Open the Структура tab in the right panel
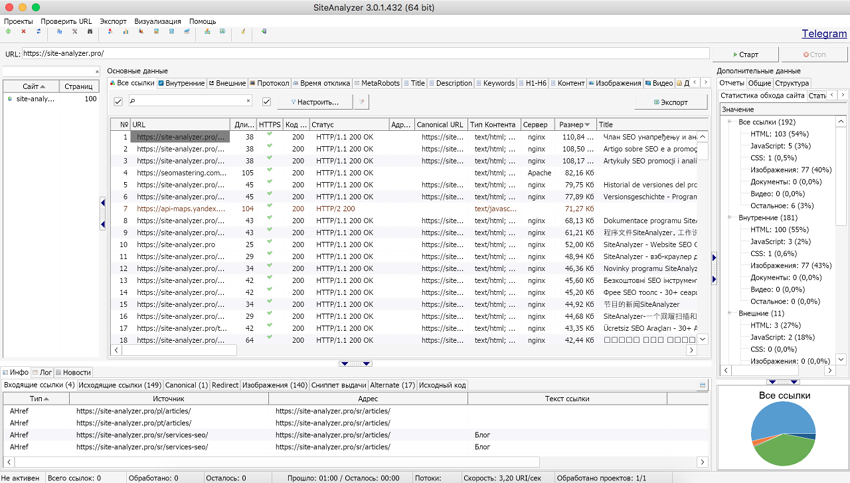 [791, 83]
